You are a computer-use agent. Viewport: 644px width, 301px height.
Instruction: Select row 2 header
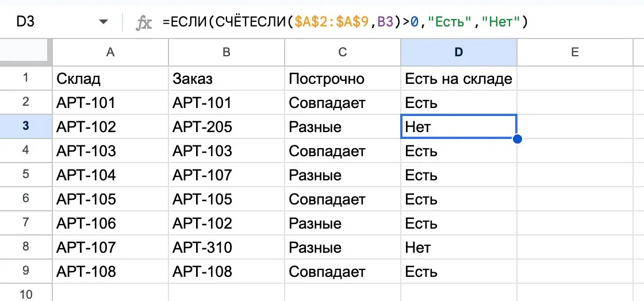26,102
